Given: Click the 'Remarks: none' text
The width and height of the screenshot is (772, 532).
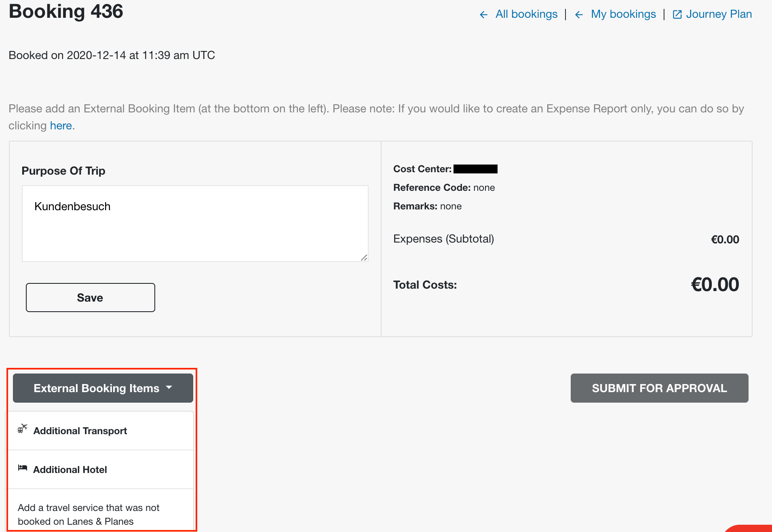Looking at the screenshot, I should point(427,206).
